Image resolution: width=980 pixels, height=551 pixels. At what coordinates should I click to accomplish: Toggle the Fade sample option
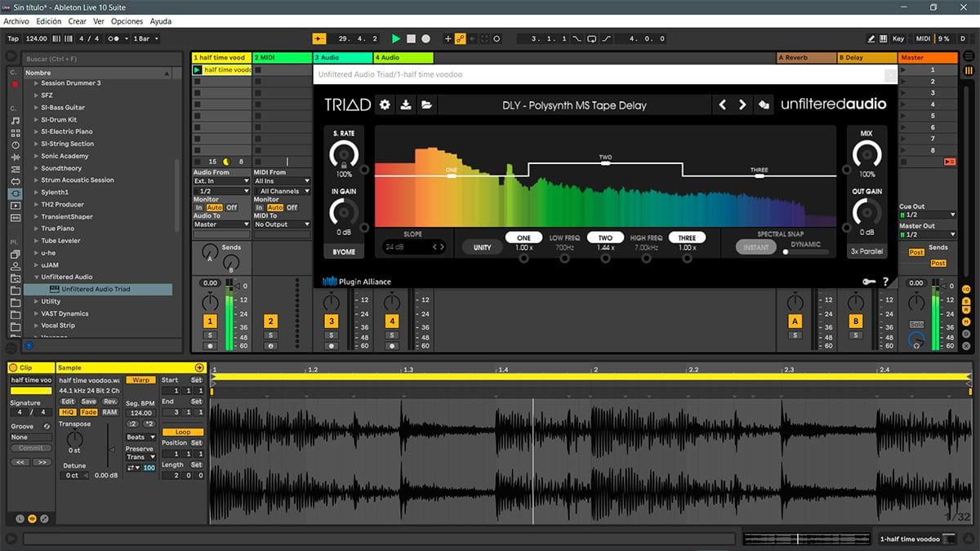88,412
